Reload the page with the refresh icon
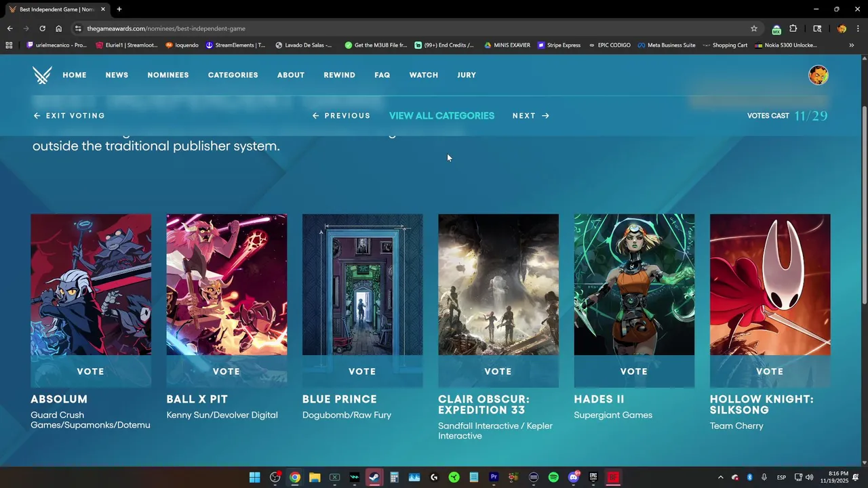The image size is (868, 488). click(42, 28)
